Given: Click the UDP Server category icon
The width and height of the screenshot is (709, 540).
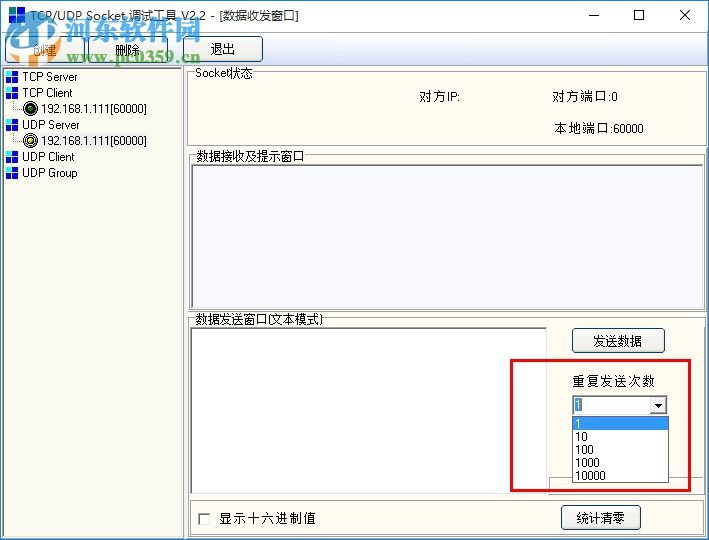Looking at the screenshot, I should [x=12, y=125].
